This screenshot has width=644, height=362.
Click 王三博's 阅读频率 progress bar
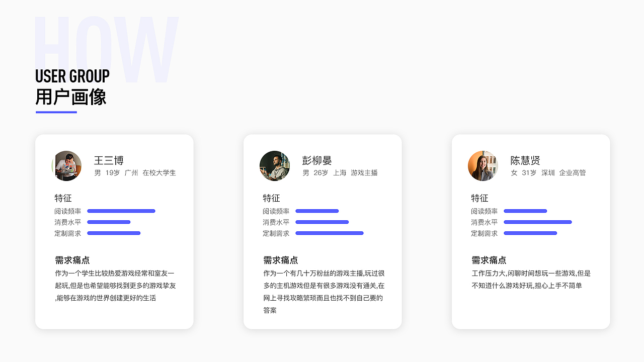coord(121,211)
